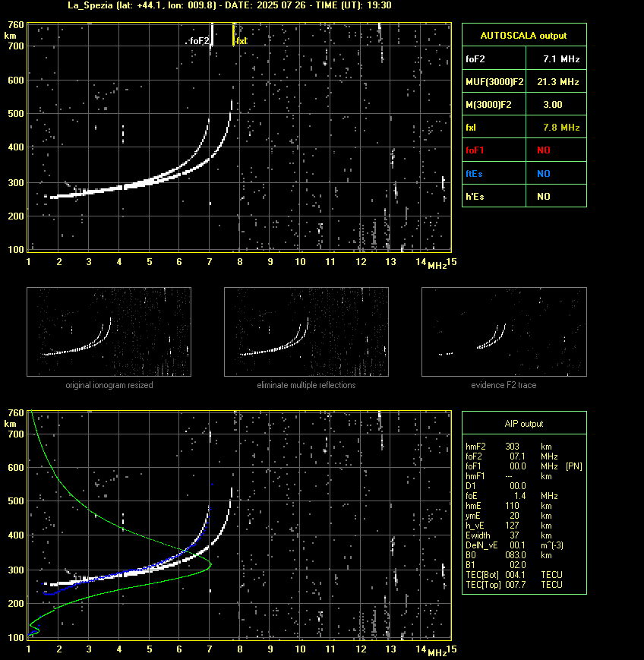Click the M(3000)F2 value 3.00
This screenshot has height=660, width=644.
553,105
